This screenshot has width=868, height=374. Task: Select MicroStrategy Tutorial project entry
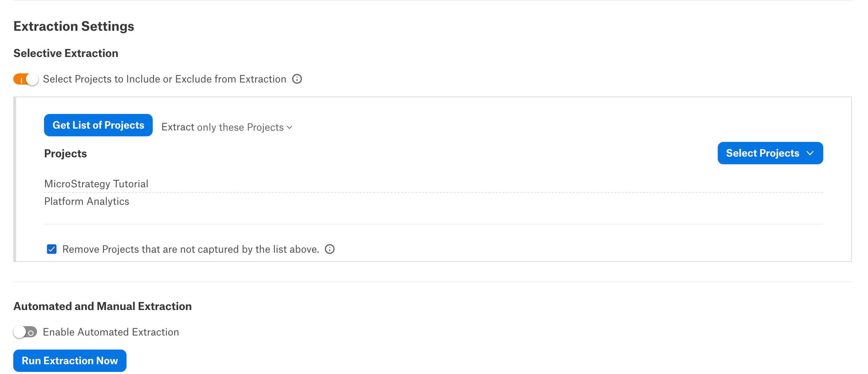[x=96, y=184]
